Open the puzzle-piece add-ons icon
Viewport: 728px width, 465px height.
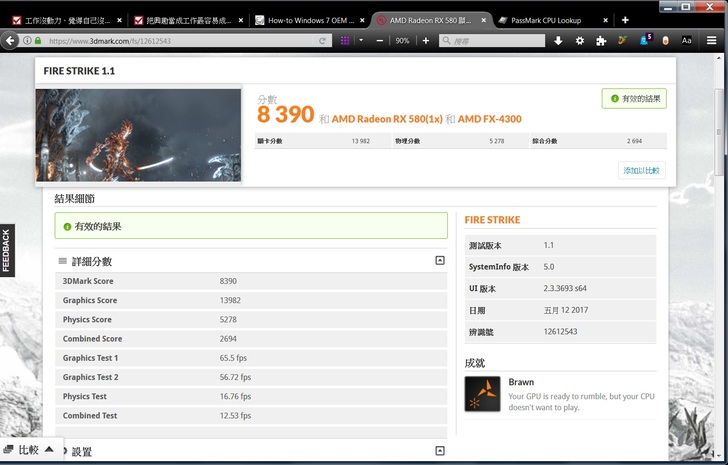coord(601,41)
